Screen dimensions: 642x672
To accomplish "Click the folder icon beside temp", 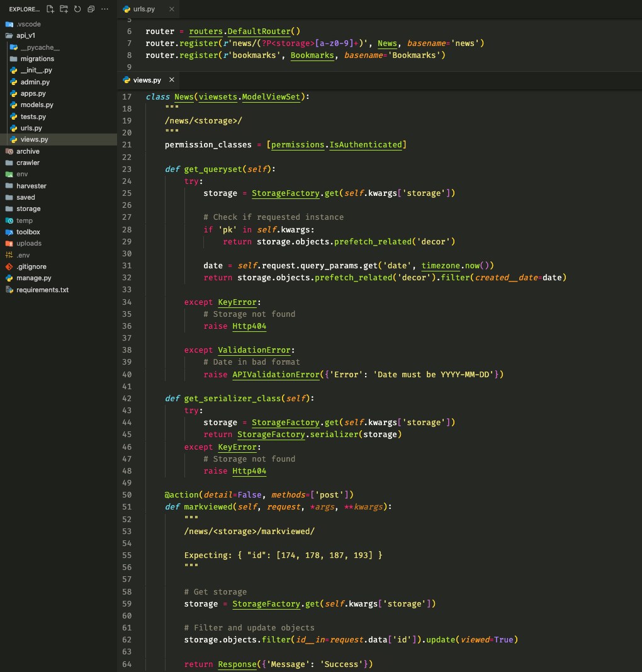I will [x=9, y=220].
